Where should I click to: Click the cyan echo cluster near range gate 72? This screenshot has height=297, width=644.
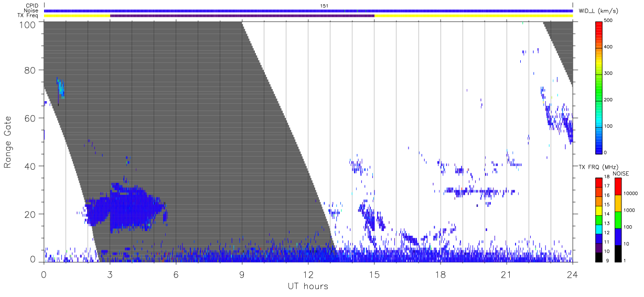coord(60,87)
